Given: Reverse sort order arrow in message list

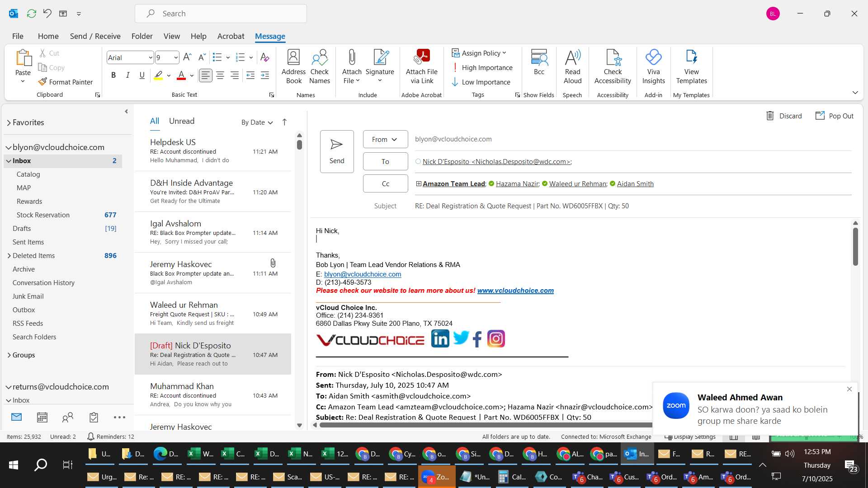Looking at the screenshot, I should tap(284, 122).
